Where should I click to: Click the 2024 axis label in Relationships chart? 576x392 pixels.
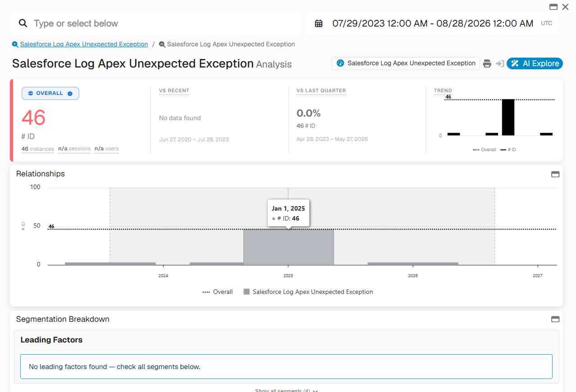[163, 275]
